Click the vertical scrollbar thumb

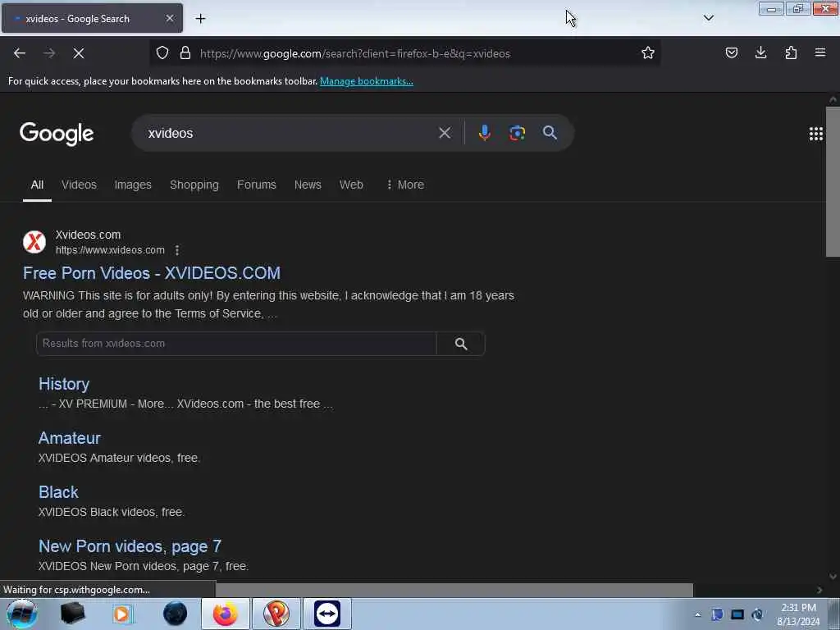point(833,182)
